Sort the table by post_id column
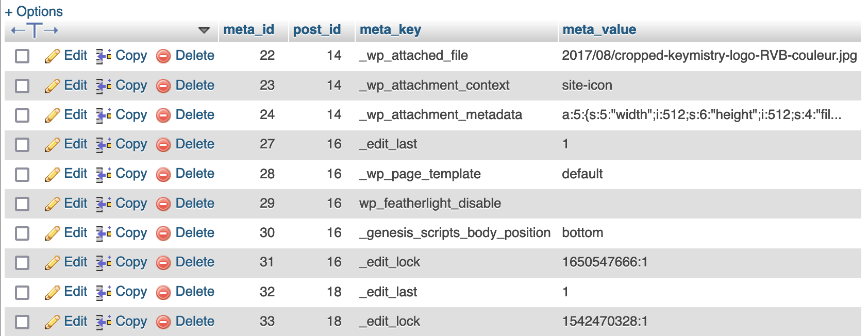The width and height of the screenshot is (868, 336). [317, 29]
